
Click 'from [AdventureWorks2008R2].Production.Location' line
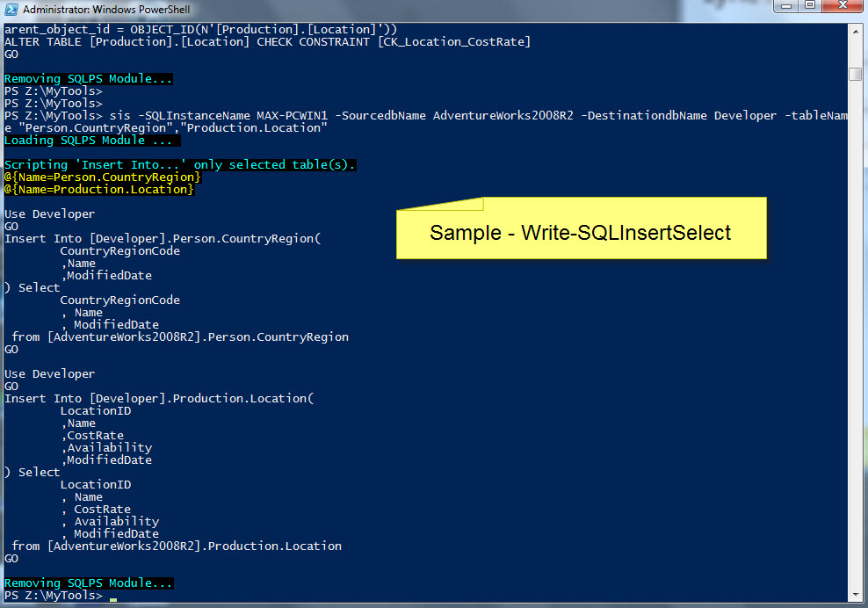click(177, 546)
